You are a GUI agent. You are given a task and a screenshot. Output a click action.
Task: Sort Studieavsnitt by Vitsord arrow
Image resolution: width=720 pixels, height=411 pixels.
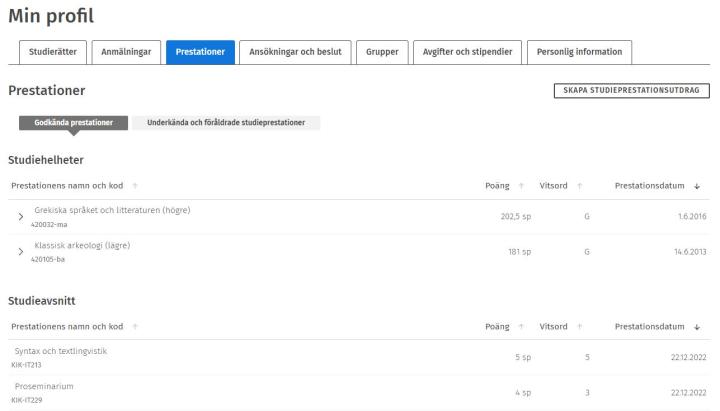(x=580, y=326)
